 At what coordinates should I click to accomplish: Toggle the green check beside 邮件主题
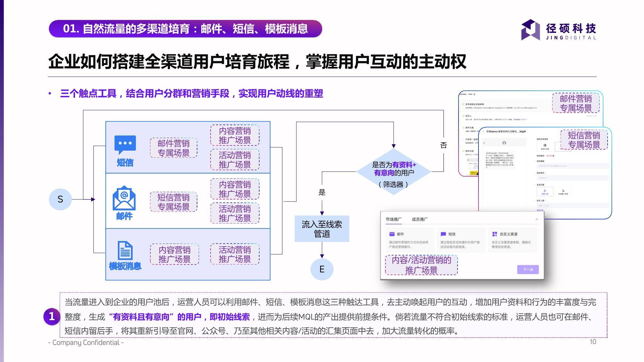(x=463, y=128)
